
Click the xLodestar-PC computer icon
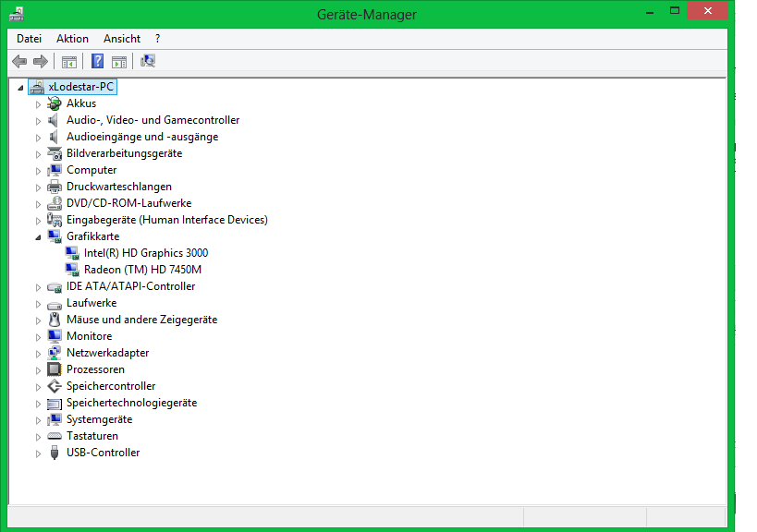[x=37, y=88]
